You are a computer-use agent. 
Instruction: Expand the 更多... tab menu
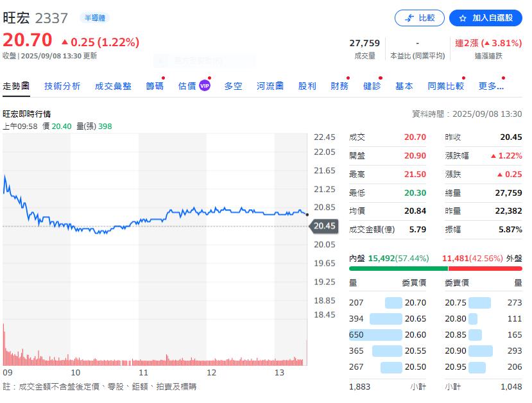click(491, 86)
